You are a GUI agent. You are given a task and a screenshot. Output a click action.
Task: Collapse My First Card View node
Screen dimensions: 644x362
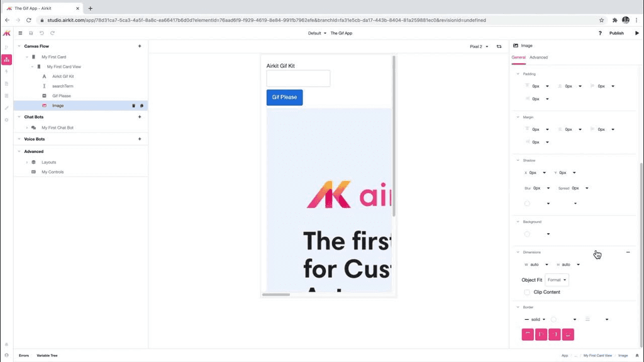tap(33, 67)
